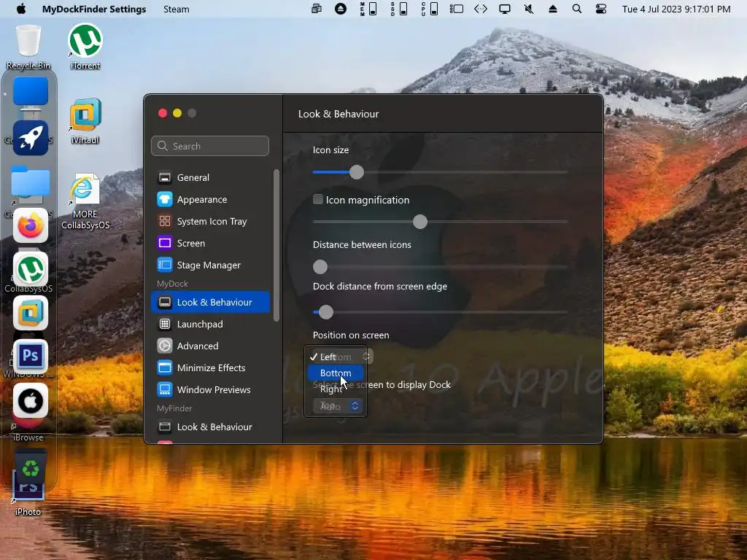The height and width of the screenshot is (560, 747).
Task: Open the blue folder in dock
Action: [31, 182]
